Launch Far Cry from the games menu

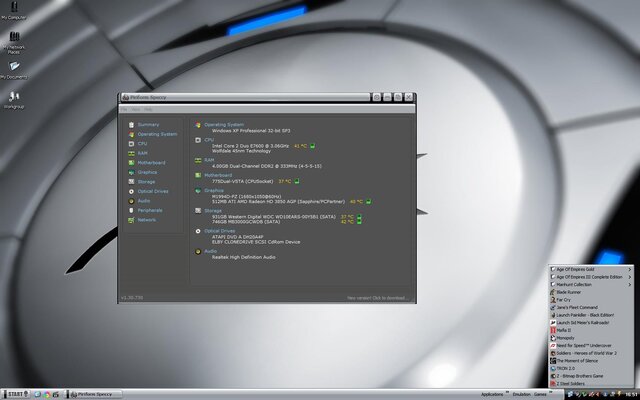click(x=566, y=300)
